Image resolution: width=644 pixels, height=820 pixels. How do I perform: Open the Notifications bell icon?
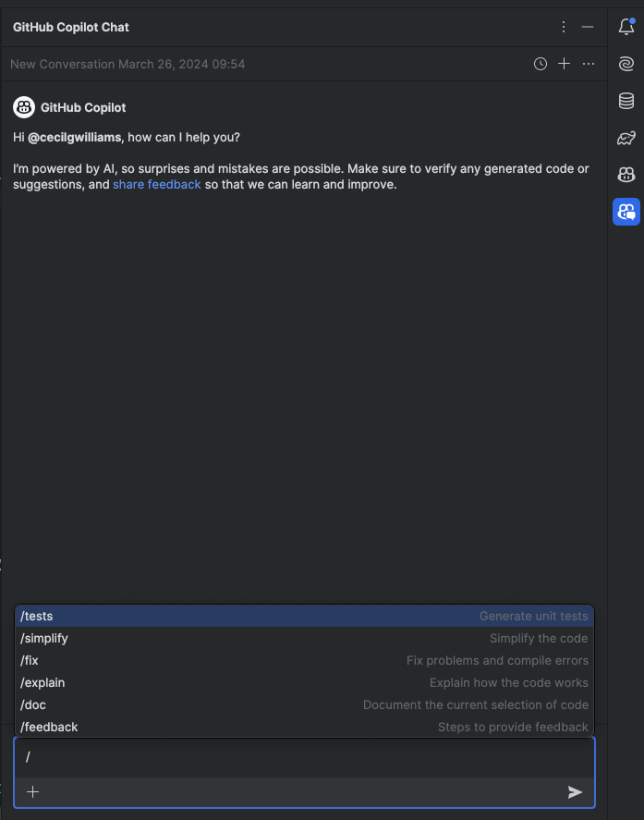coord(626,26)
